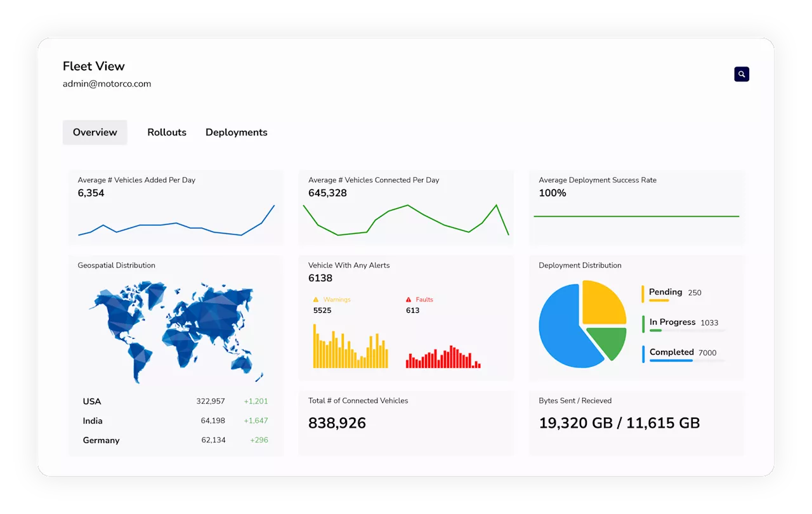Click the In Progress legend label

pyautogui.click(x=672, y=322)
